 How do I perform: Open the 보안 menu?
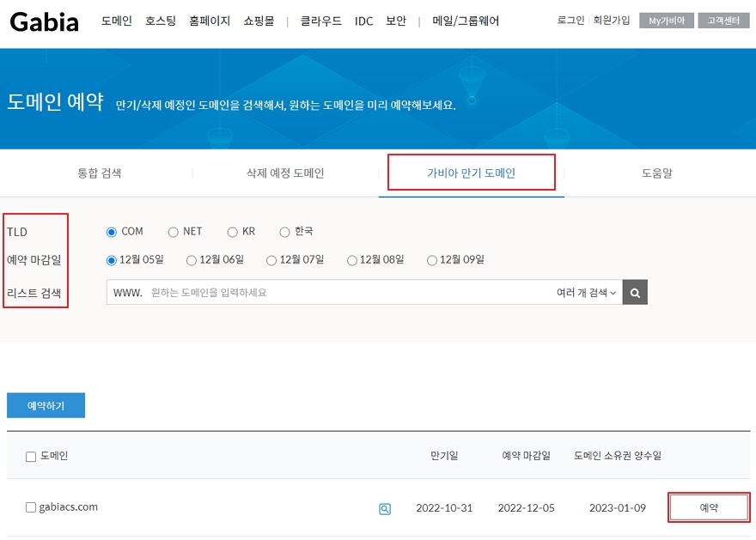pos(396,21)
